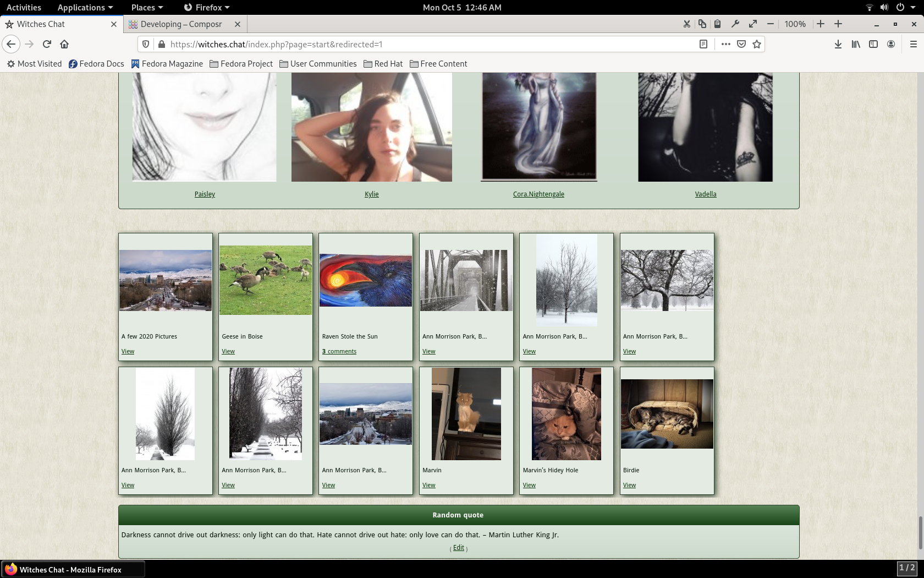Viewport: 924px width, 578px height.
Task: Open Cora.Nightengale's profile
Action: click(x=538, y=194)
